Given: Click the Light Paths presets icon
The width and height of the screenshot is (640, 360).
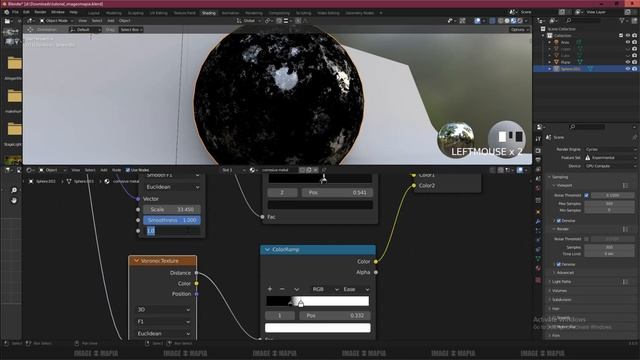Looking at the screenshot, I should click(625, 282).
